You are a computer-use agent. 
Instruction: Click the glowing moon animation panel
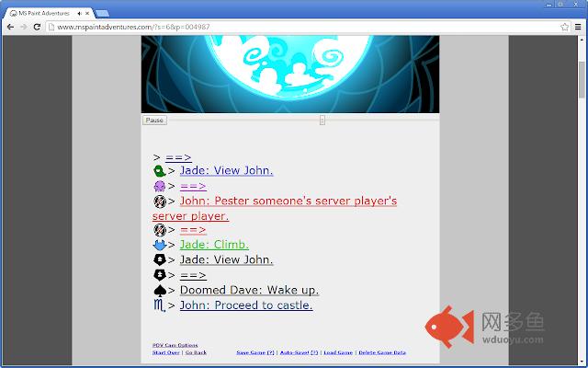[290, 74]
